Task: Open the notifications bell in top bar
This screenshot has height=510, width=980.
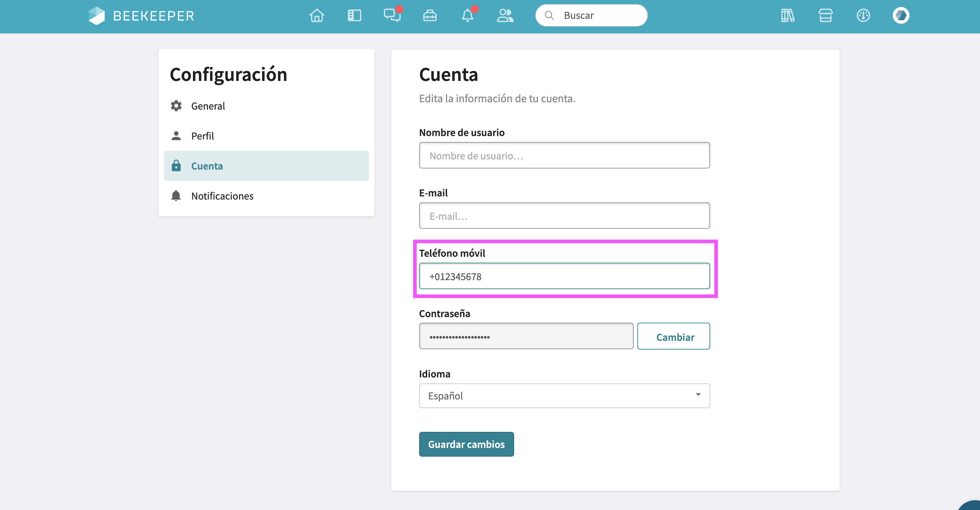Action: [467, 16]
